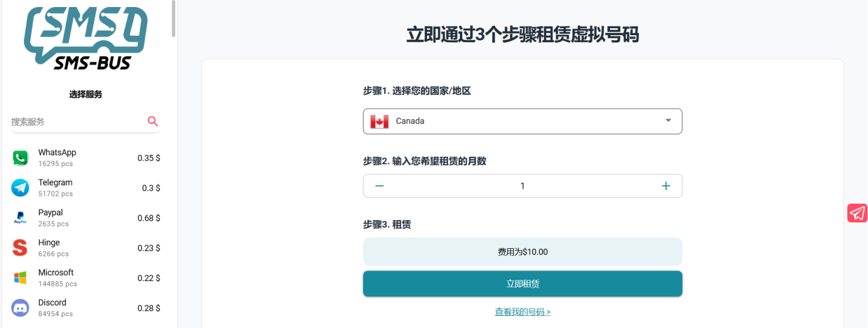Open the 查看我的号码 link
This screenshot has height=328, width=868.
(522, 312)
